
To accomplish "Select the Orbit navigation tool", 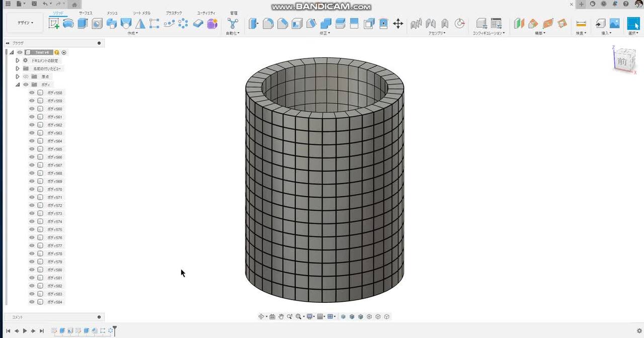I will point(261,316).
